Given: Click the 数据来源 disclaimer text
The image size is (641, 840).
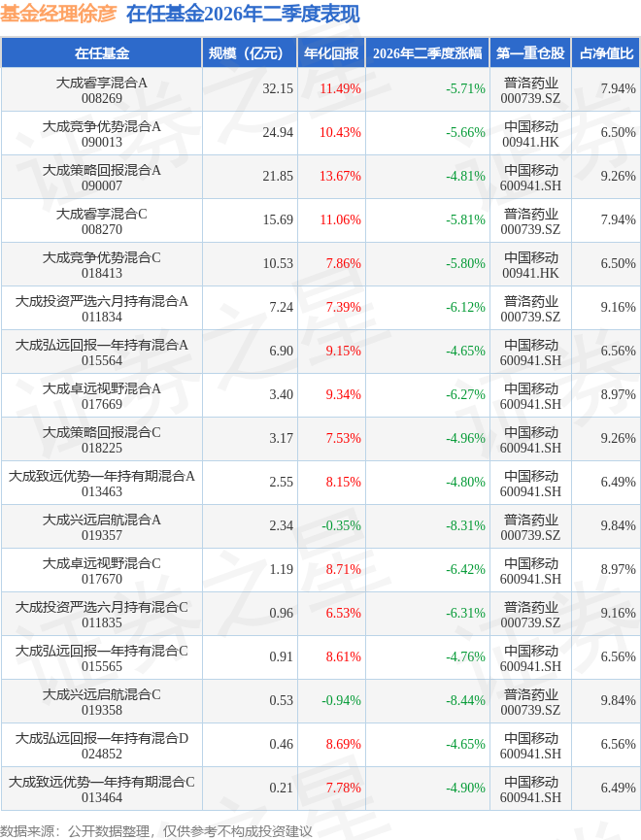Looking at the screenshot, I should (156, 831).
